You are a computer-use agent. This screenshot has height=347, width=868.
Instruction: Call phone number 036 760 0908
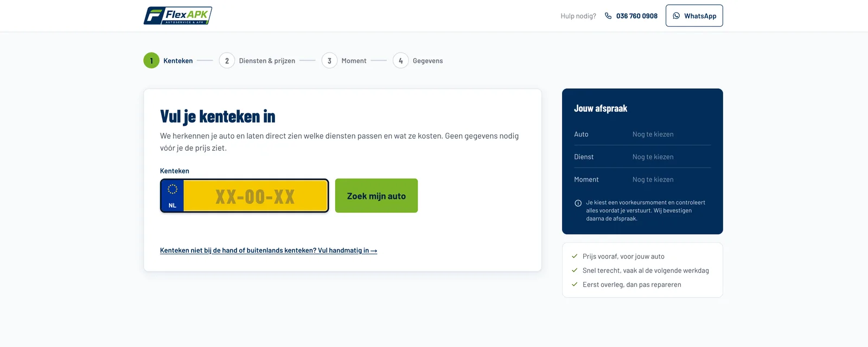click(637, 16)
